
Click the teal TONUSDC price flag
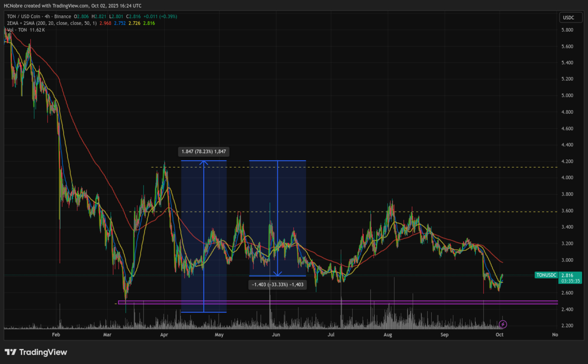click(x=545, y=275)
